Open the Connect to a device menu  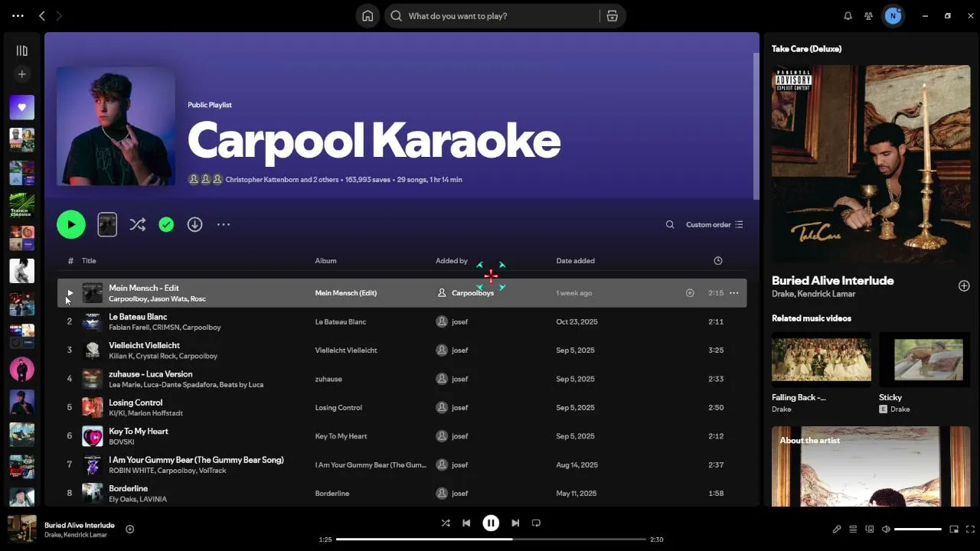point(870,529)
